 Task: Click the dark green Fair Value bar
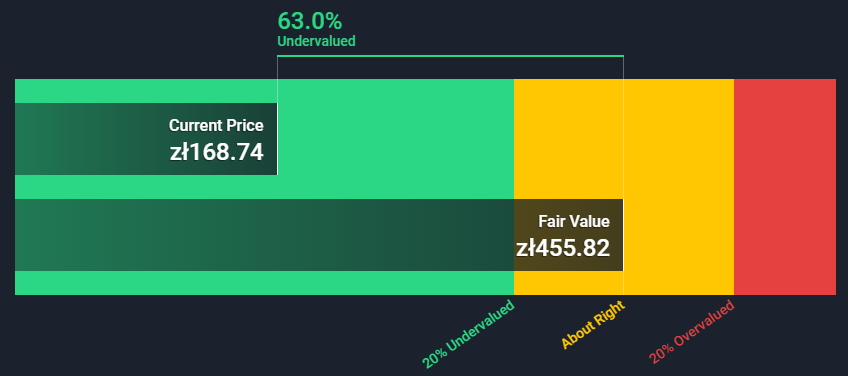[x=319, y=235]
